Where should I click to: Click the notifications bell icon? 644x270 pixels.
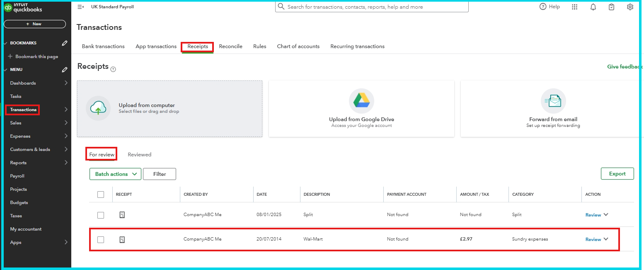coord(593,7)
